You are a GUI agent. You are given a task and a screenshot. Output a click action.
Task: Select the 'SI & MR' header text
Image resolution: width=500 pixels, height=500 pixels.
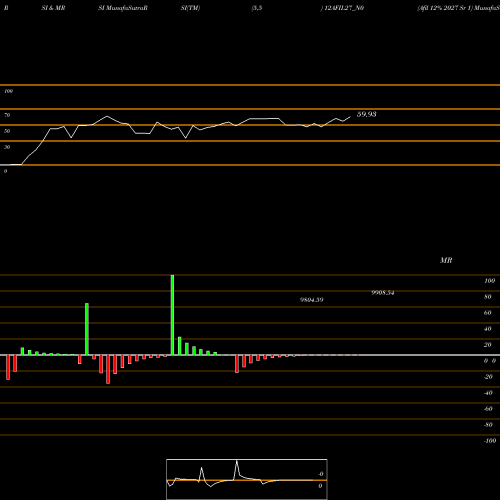point(53,8)
